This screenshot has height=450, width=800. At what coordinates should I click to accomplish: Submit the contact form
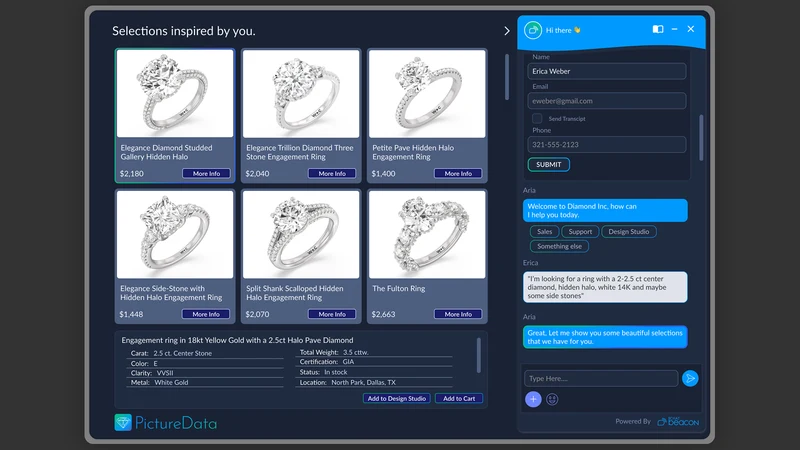(x=548, y=164)
